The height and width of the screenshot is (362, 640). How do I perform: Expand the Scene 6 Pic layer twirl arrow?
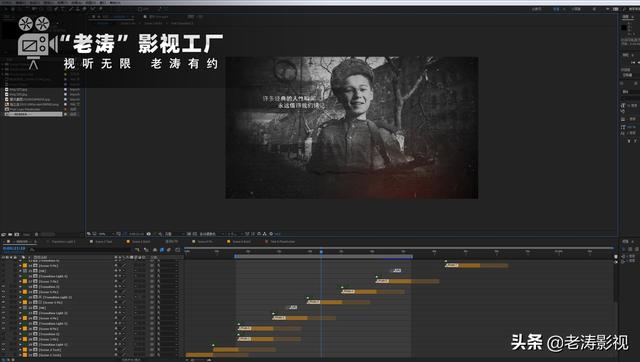point(20,292)
